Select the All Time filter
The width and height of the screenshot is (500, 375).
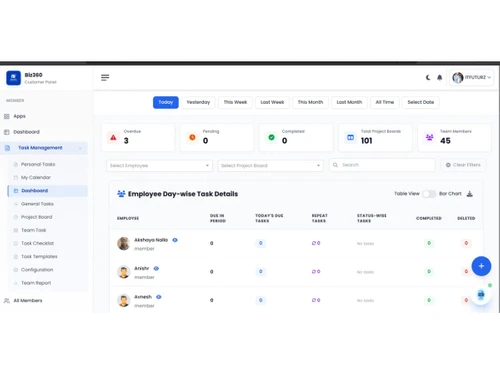pyautogui.click(x=385, y=102)
